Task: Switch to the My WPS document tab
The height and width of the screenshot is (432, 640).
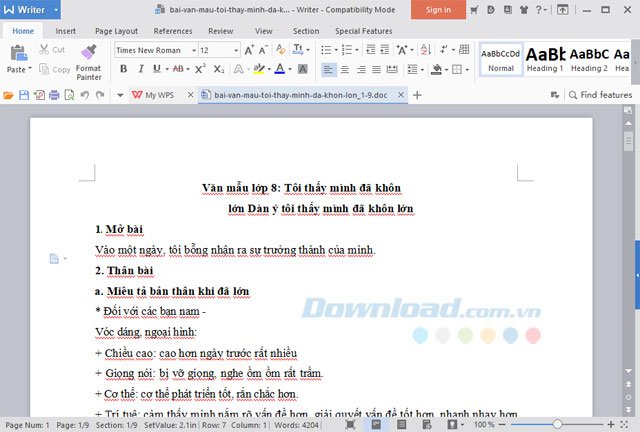Action: click(x=158, y=95)
